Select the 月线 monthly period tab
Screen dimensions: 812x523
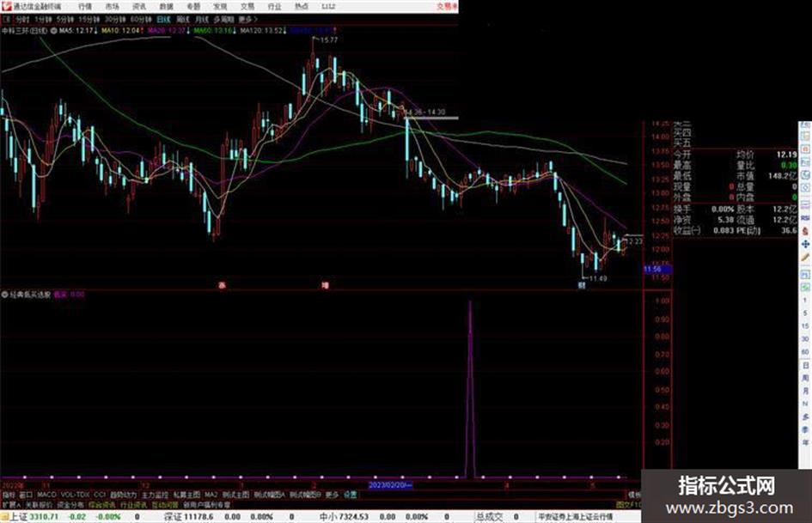coord(201,20)
